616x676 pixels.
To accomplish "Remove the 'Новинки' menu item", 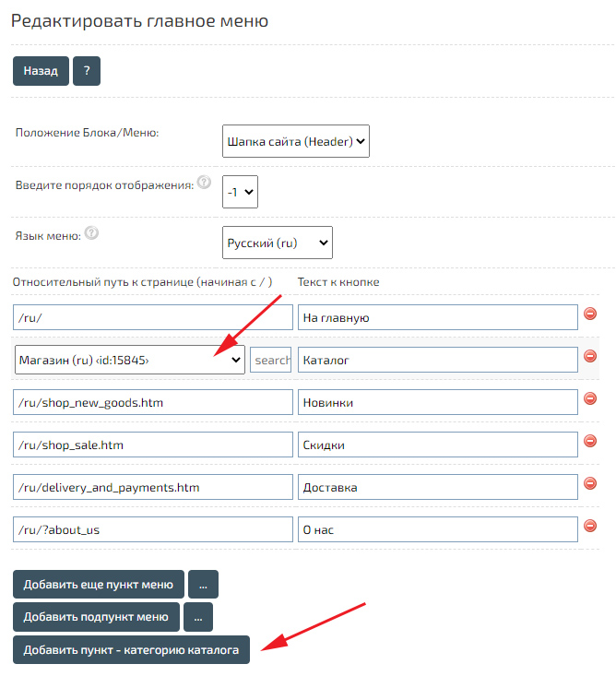I will [x=591, y=399].
